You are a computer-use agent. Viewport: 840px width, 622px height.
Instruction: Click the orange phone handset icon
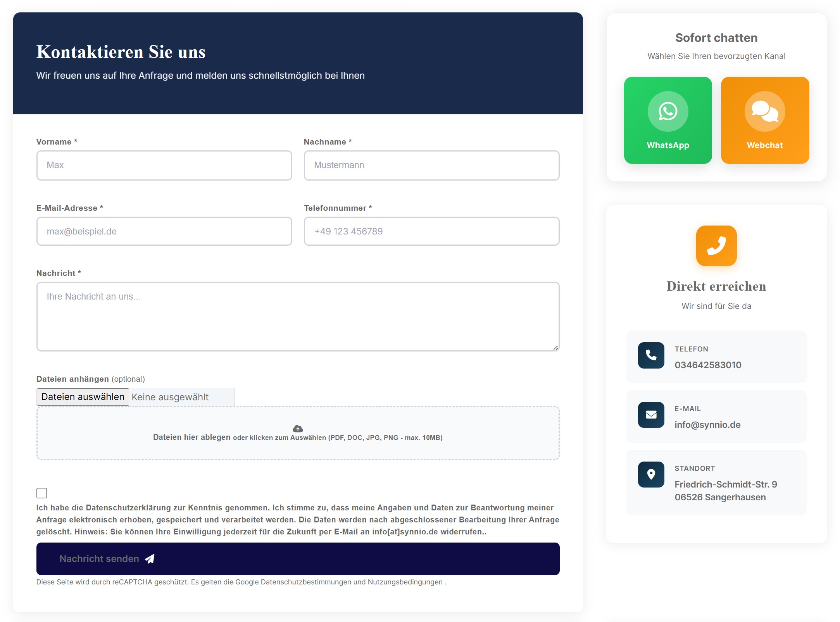tap(716, 246)
